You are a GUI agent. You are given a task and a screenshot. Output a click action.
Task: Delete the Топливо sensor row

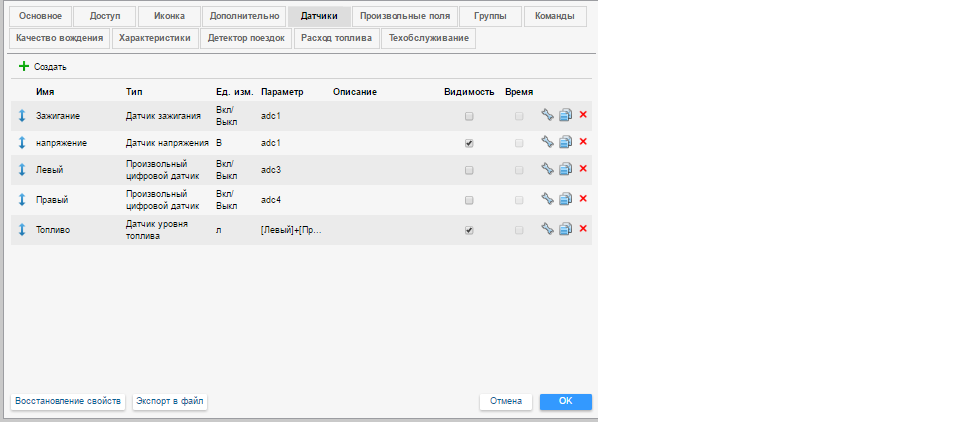[583, 228]
